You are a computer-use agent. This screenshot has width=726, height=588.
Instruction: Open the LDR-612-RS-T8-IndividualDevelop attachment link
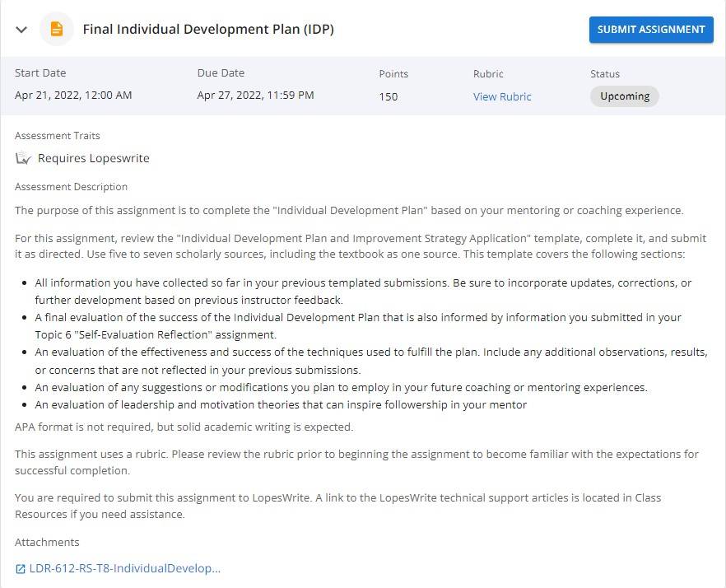[124, 568]
